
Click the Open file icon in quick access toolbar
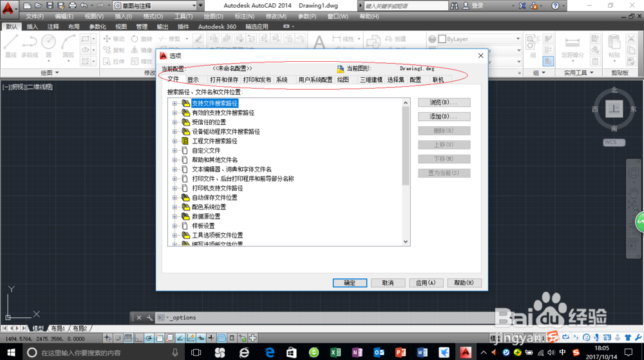[x=38, y=6]
